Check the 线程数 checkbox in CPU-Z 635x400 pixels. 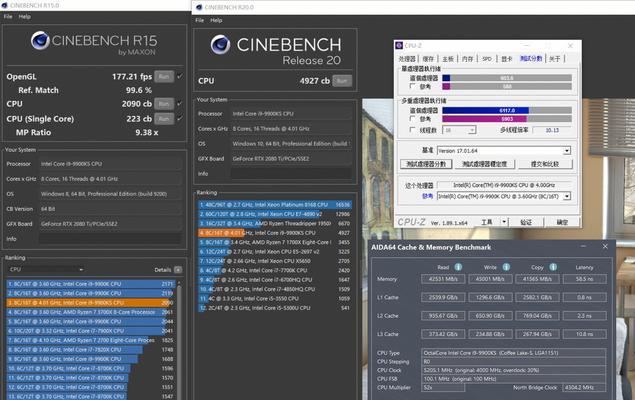(412, 130)
